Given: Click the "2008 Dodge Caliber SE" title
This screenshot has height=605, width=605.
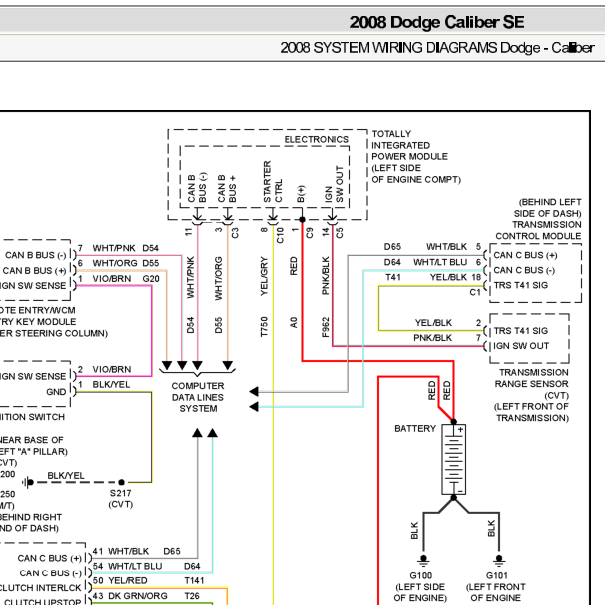Looking at the screenshot, I should 437,22.
